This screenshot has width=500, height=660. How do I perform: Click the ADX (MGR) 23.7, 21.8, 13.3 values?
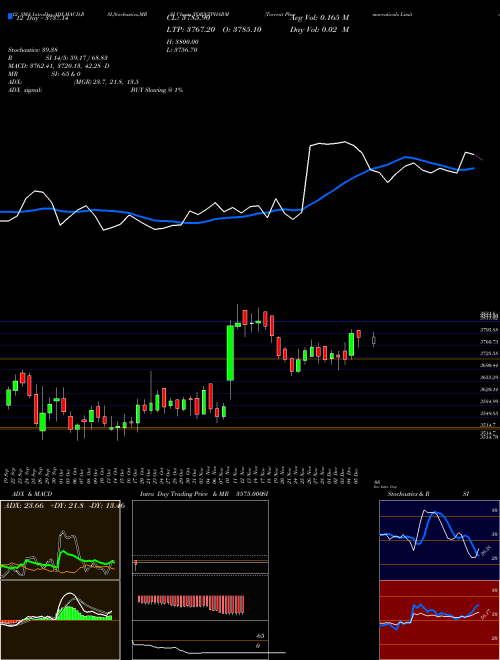(106, 82)
